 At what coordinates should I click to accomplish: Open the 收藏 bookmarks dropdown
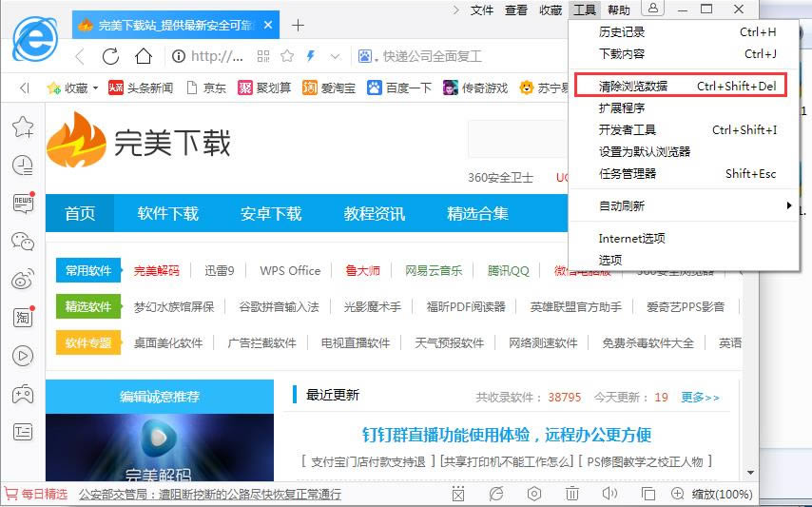[73, 88]
